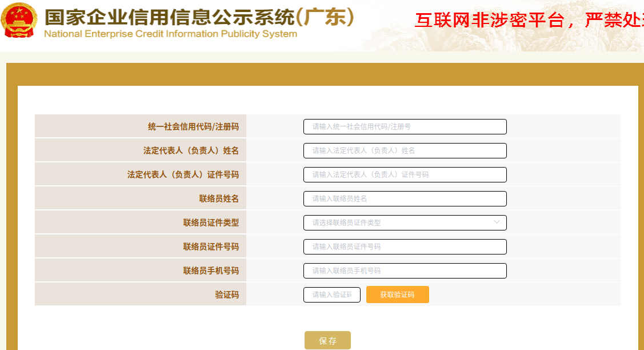Screen dimensions: 644x350
Task: Click the national emblem logo
Action: [x=19, y=21]
